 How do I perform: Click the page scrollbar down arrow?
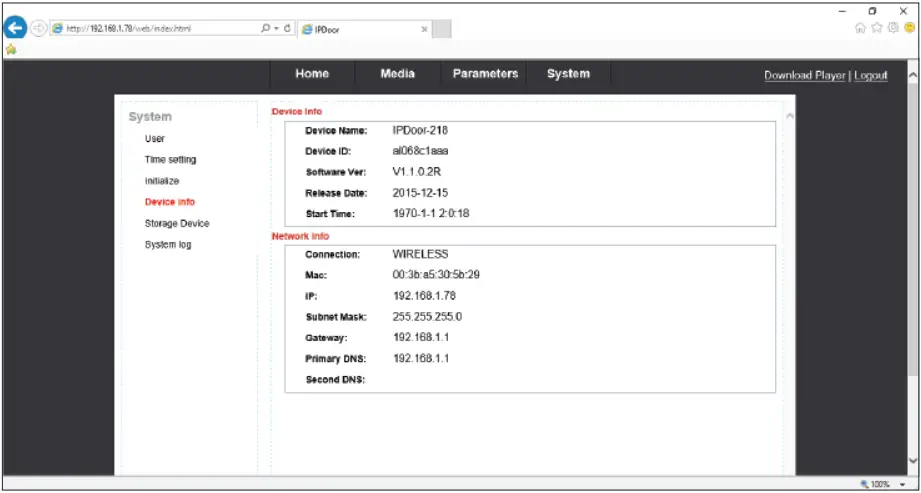point(912,461)
